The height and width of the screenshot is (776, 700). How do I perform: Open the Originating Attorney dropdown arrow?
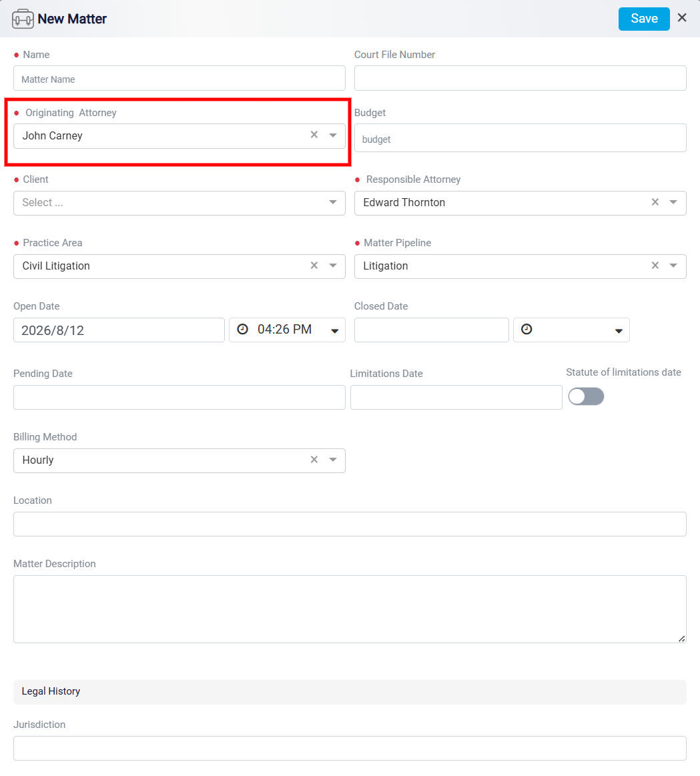click(333, 135)
